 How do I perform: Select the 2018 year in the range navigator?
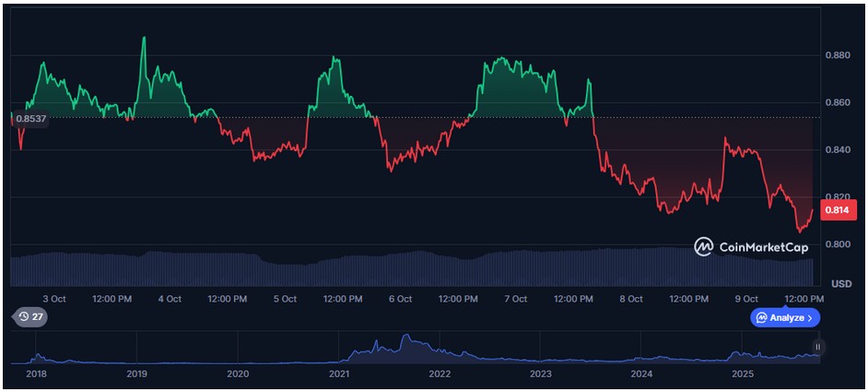37,374
